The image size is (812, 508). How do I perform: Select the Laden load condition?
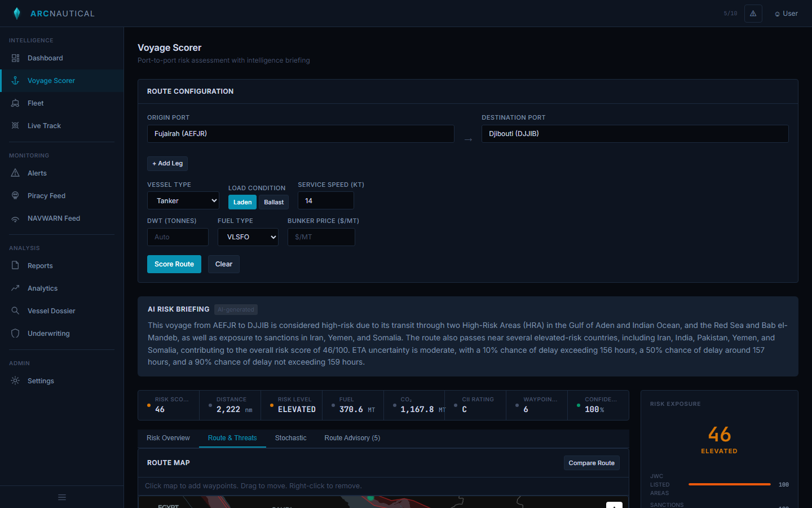click(242, 202)
